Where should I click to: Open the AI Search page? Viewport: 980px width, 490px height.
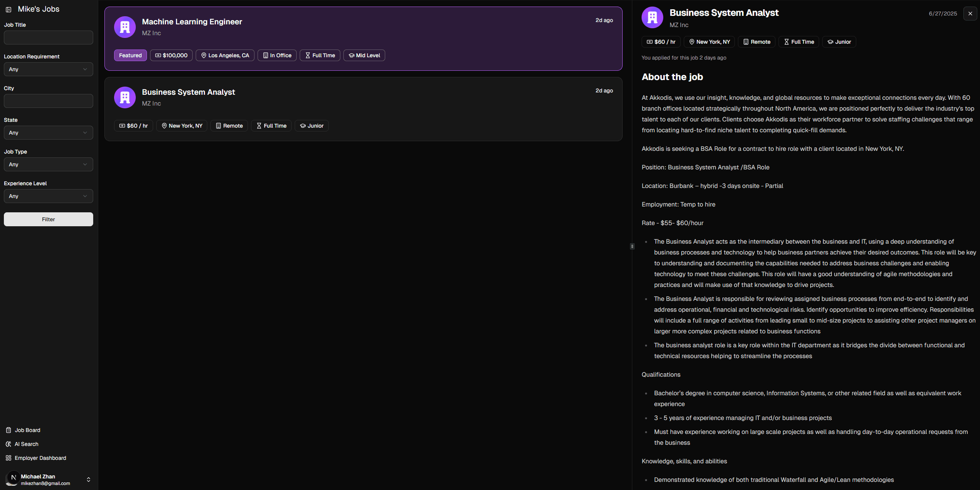pos(26,444)
